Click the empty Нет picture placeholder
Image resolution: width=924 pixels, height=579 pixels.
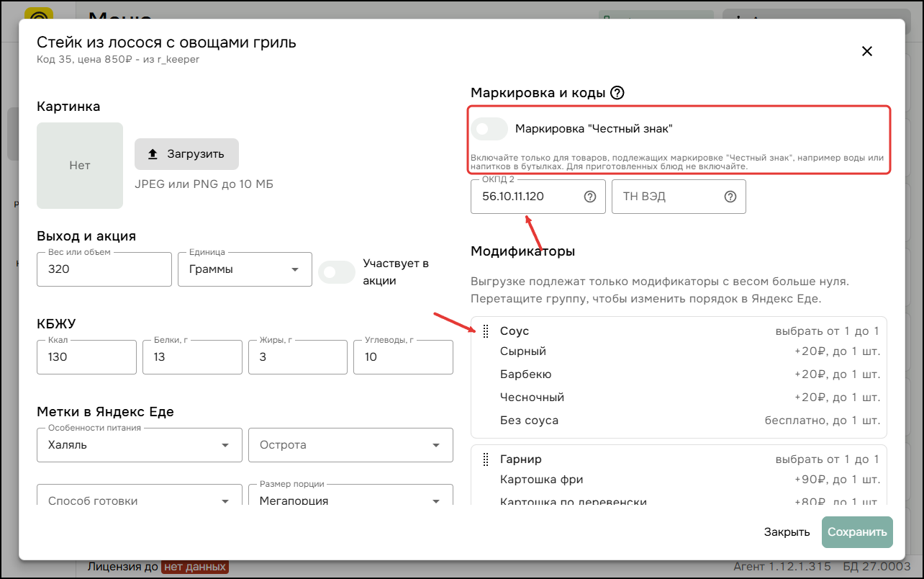[80, 166]
